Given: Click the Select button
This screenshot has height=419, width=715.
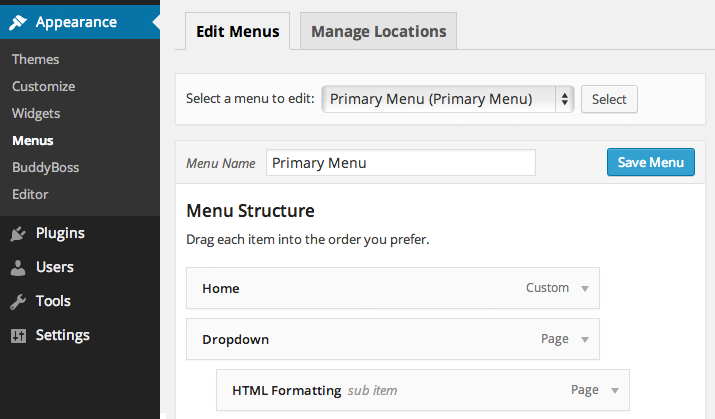Looking at the screenshot, I should coord(609,99).
